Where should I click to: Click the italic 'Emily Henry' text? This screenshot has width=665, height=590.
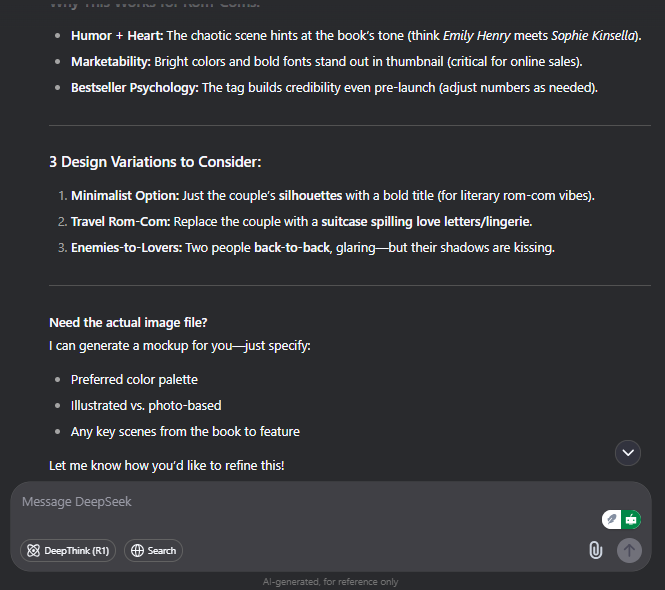pos(476,36)
